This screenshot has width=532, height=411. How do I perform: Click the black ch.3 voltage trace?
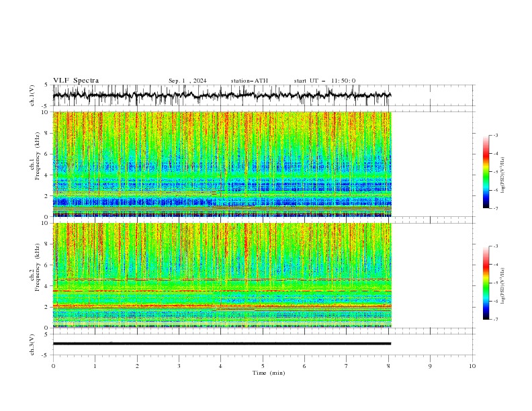pos(222,344)
